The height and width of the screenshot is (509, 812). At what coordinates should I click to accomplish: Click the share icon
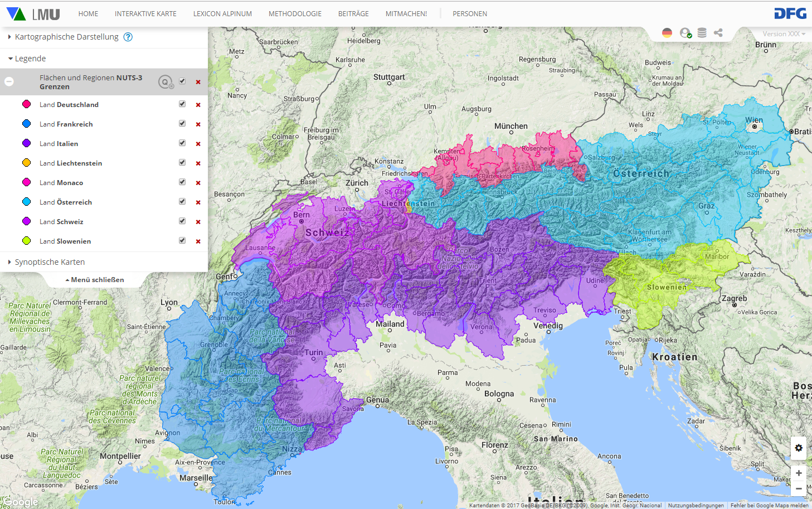click(718, 33)
